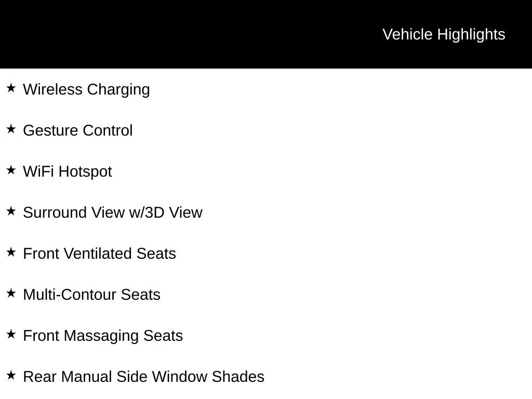Select the Wireless Charging highlight text
This screenshot has height=399, width=532.
click(86, 89)
